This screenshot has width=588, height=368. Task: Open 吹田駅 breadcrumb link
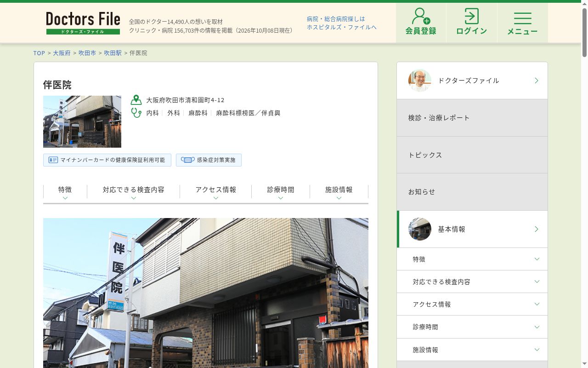113,53
